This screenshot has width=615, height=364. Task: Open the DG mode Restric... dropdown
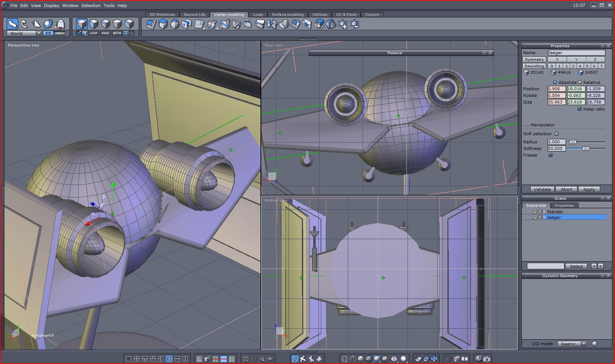[x=584, y=344]
